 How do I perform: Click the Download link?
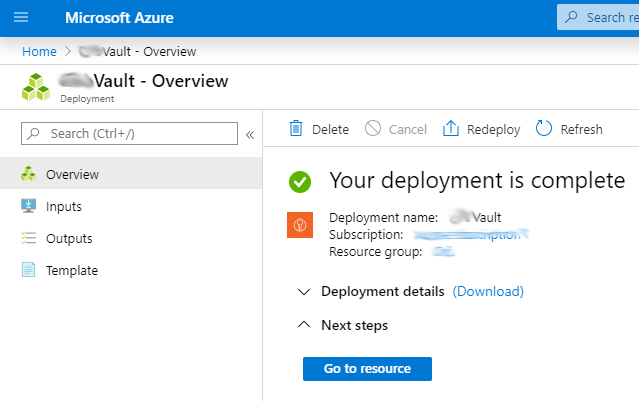pos(488,292)
